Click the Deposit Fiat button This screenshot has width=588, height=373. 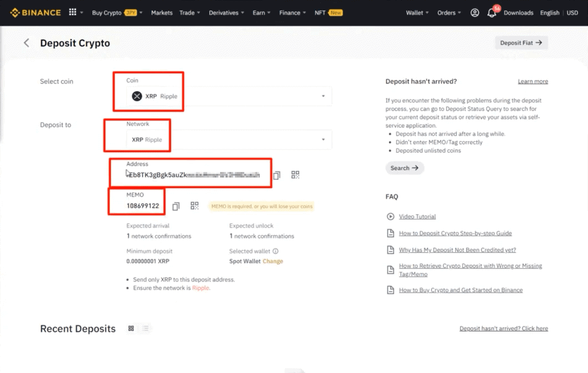click(x=521, y=43)
